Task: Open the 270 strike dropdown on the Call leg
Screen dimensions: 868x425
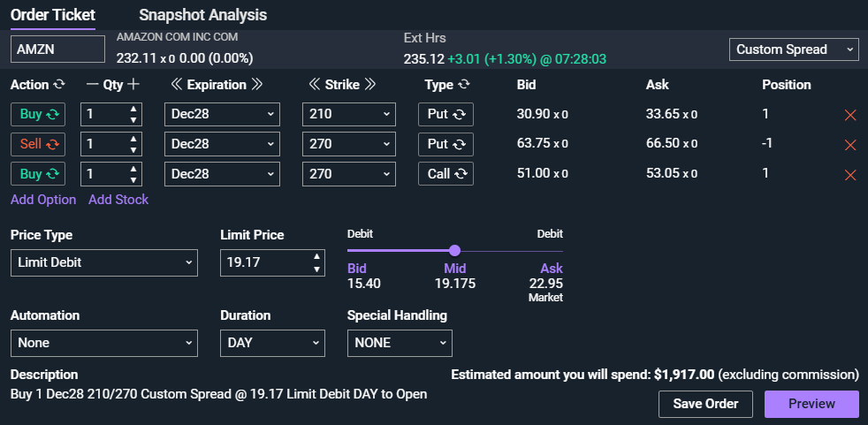Action: [x=349, y=174]
